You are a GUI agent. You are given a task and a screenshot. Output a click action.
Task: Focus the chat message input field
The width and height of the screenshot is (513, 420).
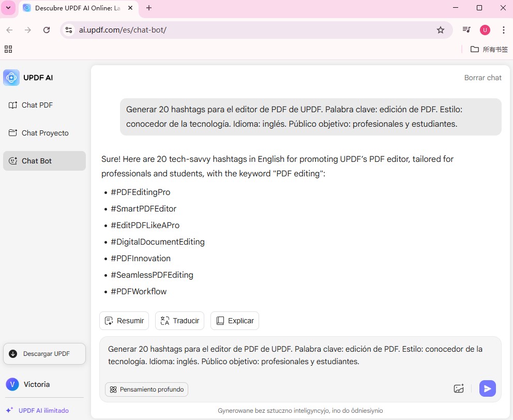point(300,355)
